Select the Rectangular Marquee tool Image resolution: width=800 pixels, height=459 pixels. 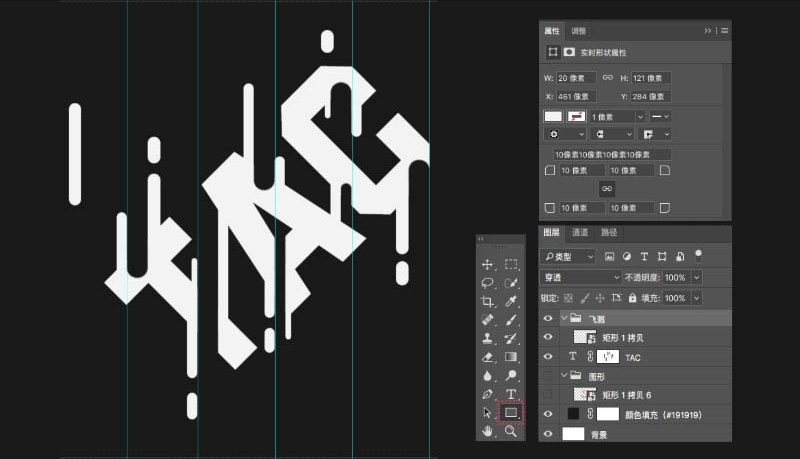click(511, 264)
